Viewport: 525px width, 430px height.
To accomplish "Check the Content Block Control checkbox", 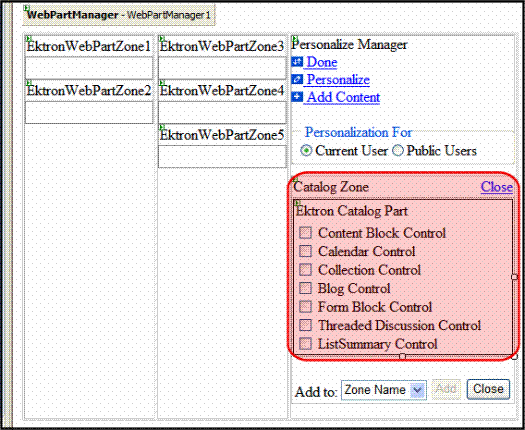I will [x=305, y=232].
